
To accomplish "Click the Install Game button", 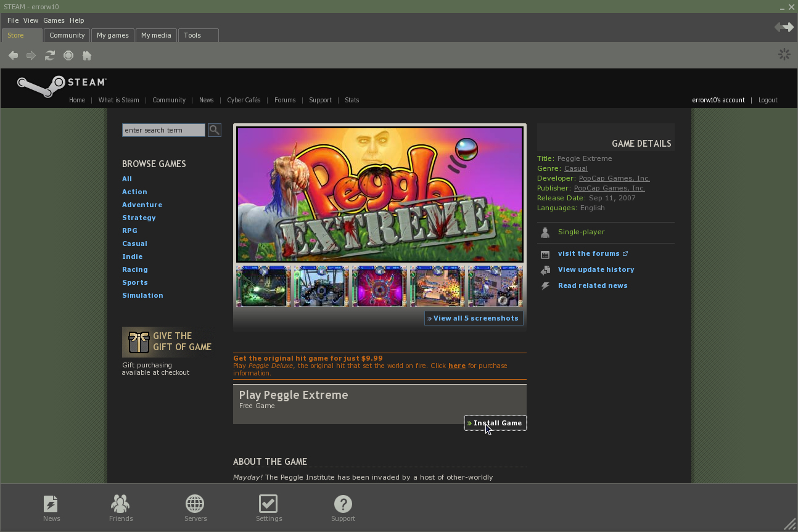I will [x=495, y=423].
